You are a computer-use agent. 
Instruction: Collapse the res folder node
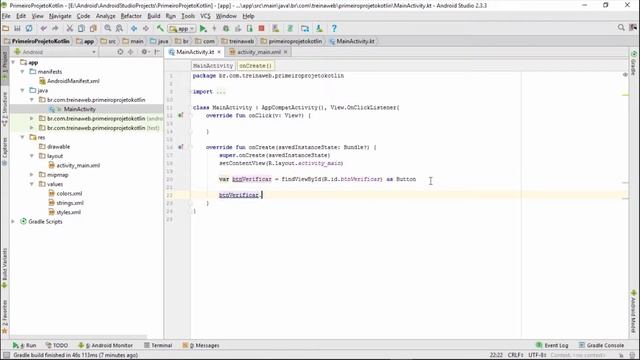pyautogui.click(x=22, y=138)
